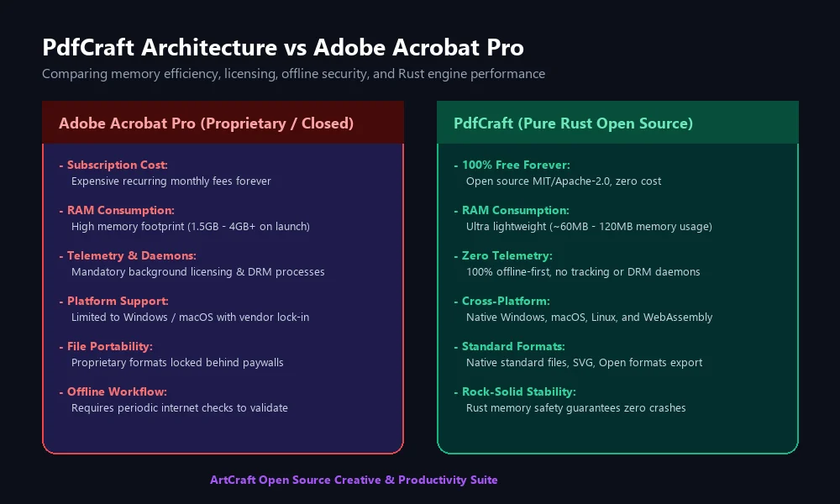Click the footer 'ArtCraft Open Source Creative & Productivity Suite'
Screen dimensions: 840x504
coord(354,480)
